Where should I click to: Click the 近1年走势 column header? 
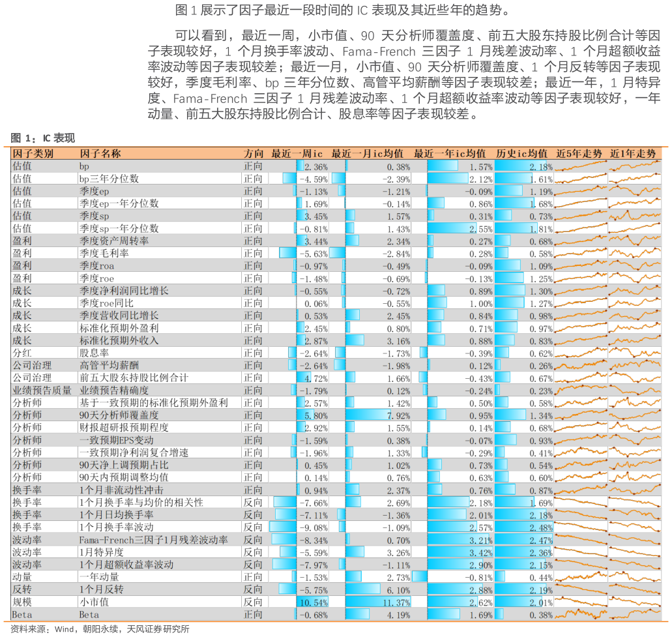pyautogui.click(x=632, y=154)
